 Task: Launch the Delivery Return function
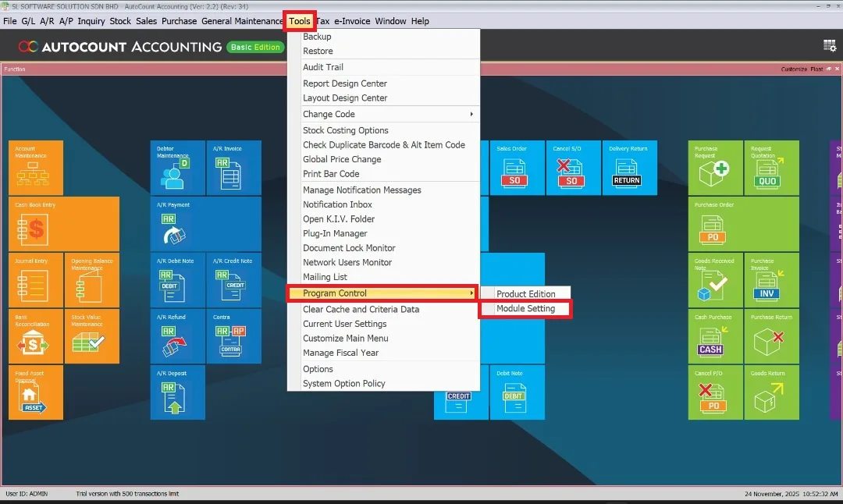pyautogui.click(x=629, y=167)
